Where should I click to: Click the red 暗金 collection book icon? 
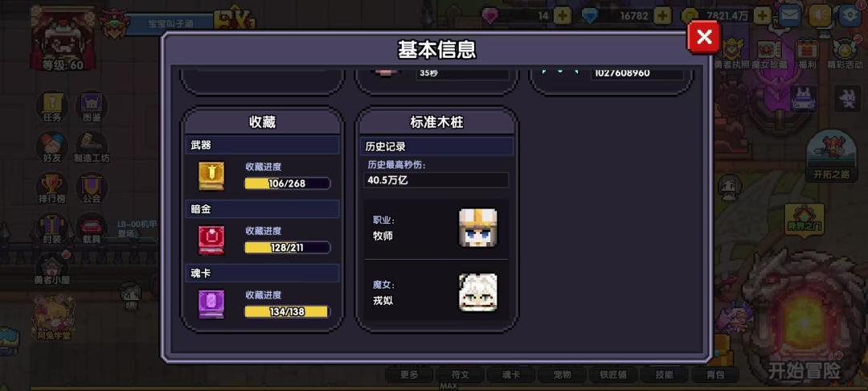point(211,240)
